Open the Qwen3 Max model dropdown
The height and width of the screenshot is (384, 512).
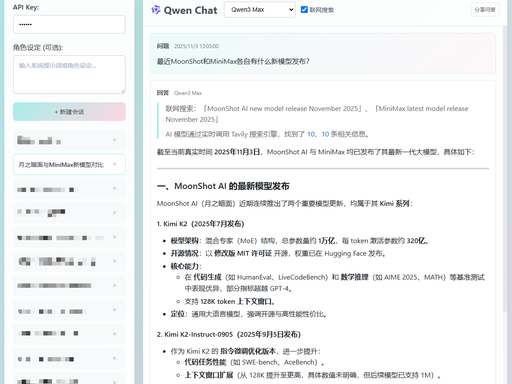259,10
